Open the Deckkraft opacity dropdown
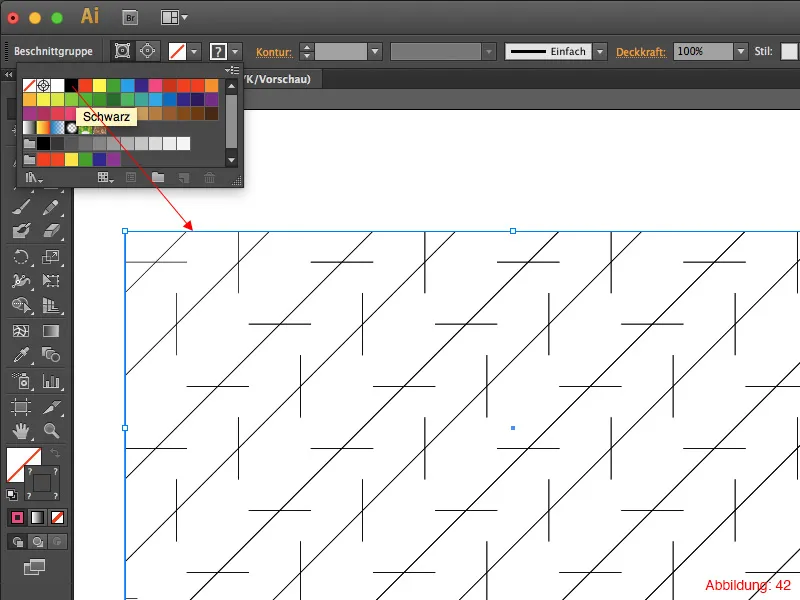Screen dimensions: 800x600 point(741,52)
